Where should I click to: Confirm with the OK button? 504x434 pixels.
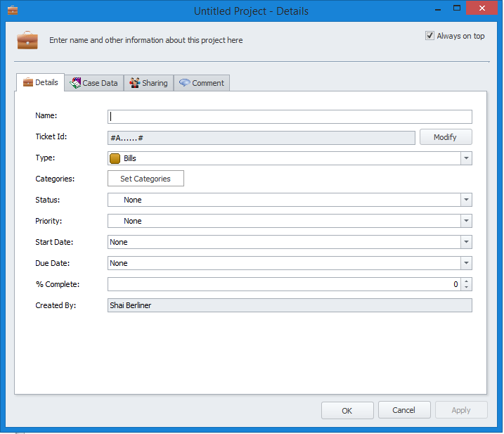coord(347,410)
